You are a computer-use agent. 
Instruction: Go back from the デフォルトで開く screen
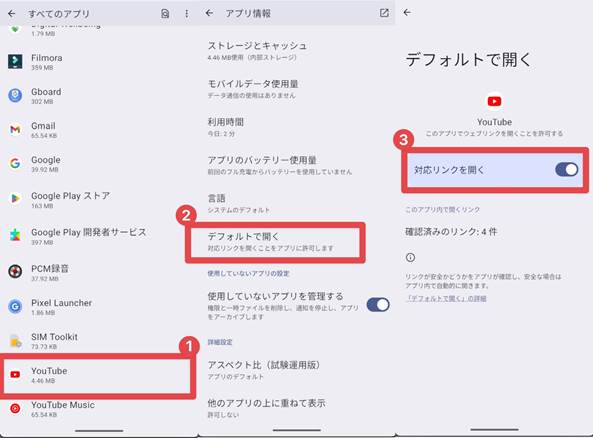(x=407, y=12)
